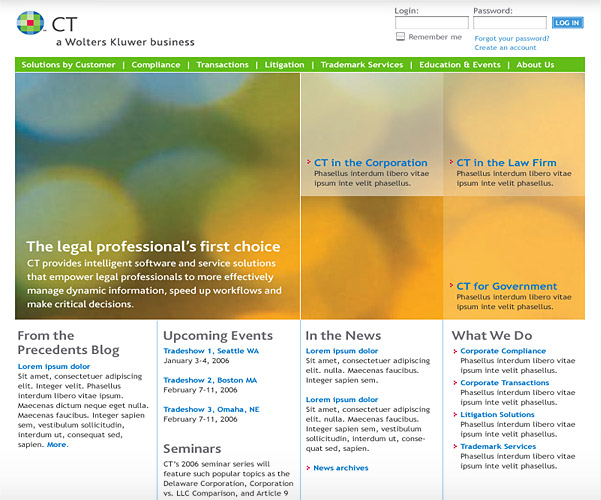Image resolution: width=601 pixels, height=500 pixels.
Task: Open the News archives link
Action: coord(341,468)
